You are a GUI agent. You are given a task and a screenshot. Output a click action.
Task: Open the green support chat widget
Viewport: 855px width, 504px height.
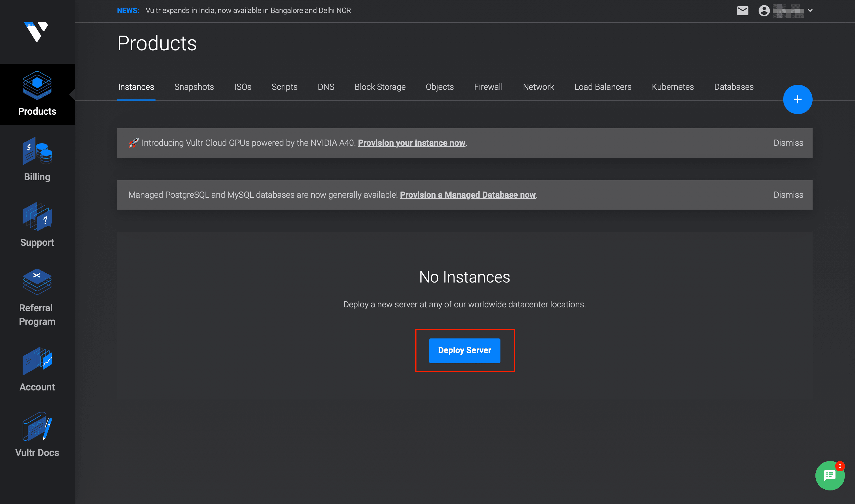pyautogui.click(x=830, y=475)
